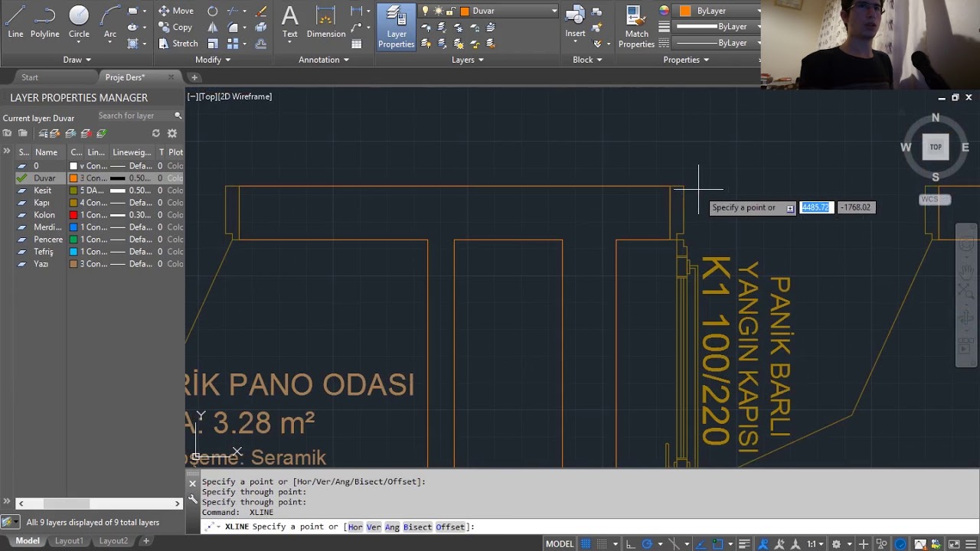This screenshot has height=551, width=980.
Task: Choose the Ang option in command line
Action: pos(392,527)
